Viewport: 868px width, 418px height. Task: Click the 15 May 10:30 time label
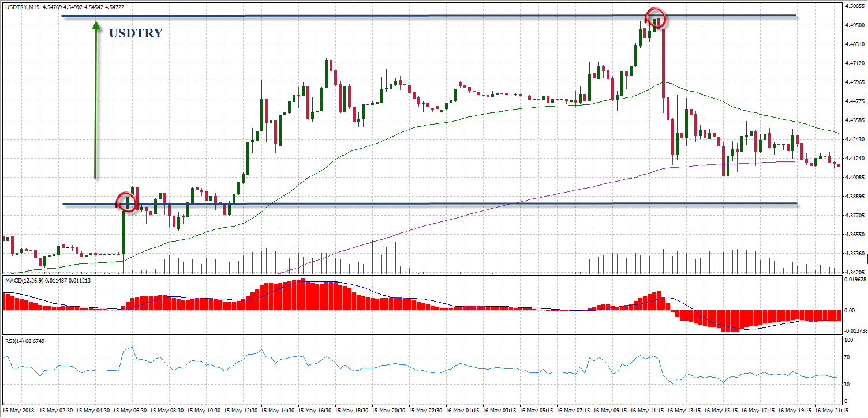click(x=204, y=411)
